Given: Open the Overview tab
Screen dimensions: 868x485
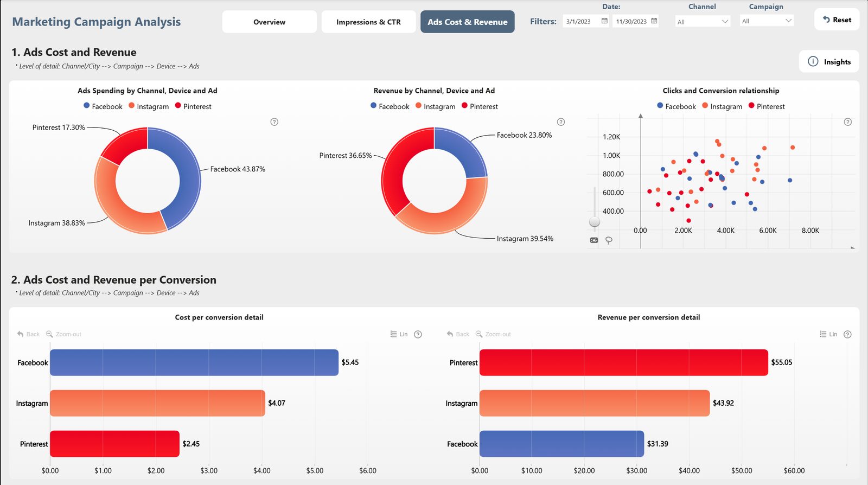Looking at the screenshot, I should click(269, 22).
